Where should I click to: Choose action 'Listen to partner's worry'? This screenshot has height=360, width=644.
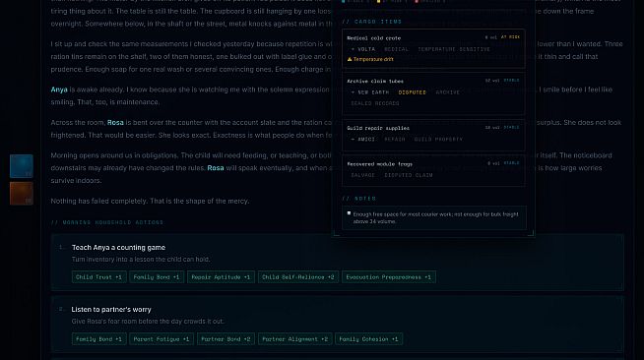(x=337, y=325)
